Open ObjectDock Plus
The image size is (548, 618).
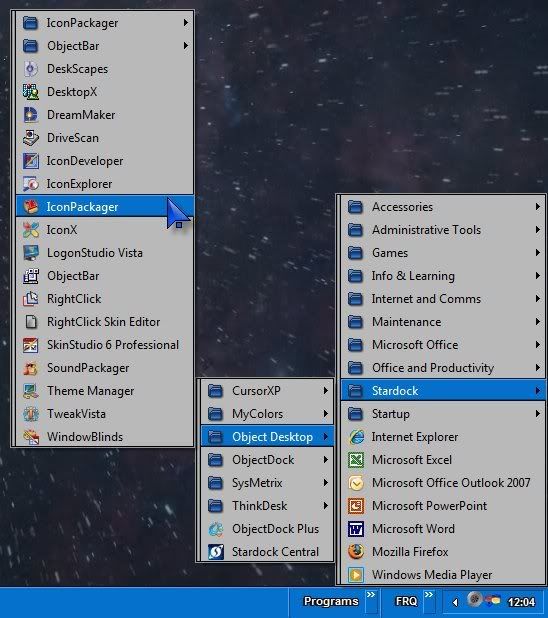point(267,529)
